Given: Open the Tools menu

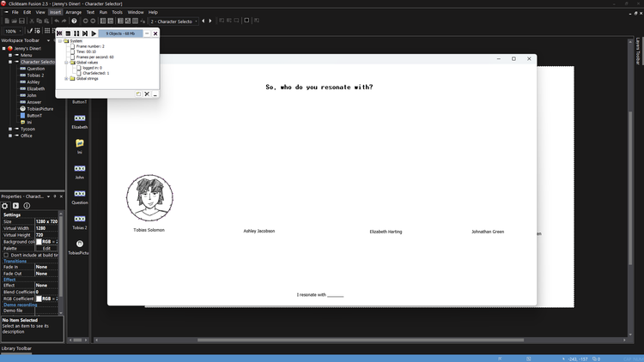Looking at the screenshot, I should (x=117, y=12).
